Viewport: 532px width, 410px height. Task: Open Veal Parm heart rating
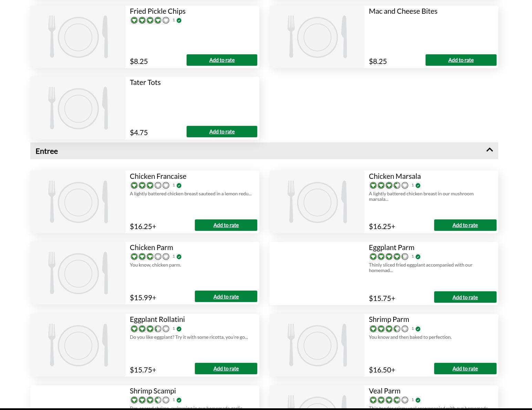389,400
